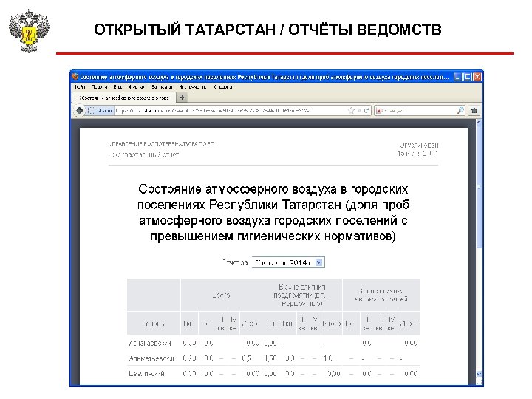Click the site identity icon in address bar
The width and height of the screenshot is (532, 399).
tap(91, 111)
